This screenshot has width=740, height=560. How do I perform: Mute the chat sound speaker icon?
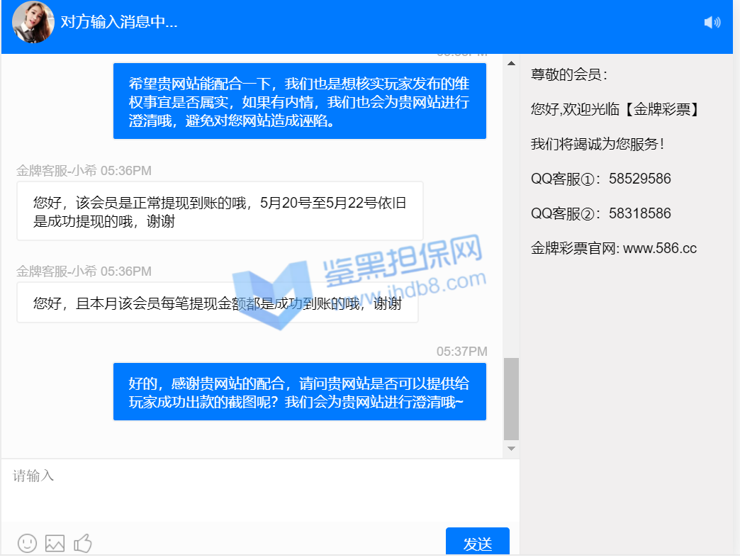tap(712, 23)
